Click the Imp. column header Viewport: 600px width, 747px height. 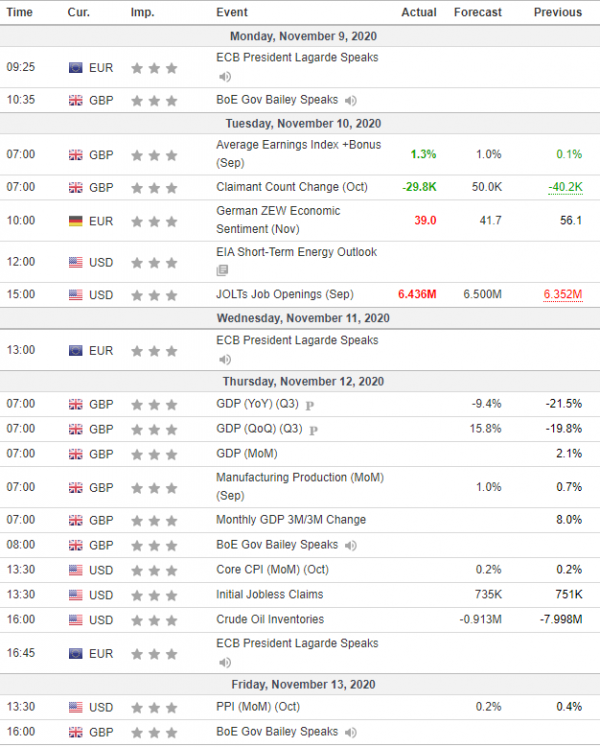coord(142,12)
